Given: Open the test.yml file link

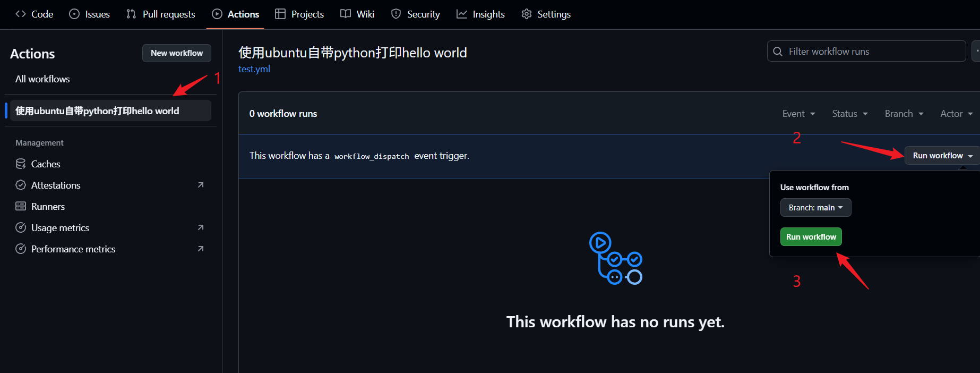Looking at the screenshot, I should pyautogui.click(x=254, y=69).
